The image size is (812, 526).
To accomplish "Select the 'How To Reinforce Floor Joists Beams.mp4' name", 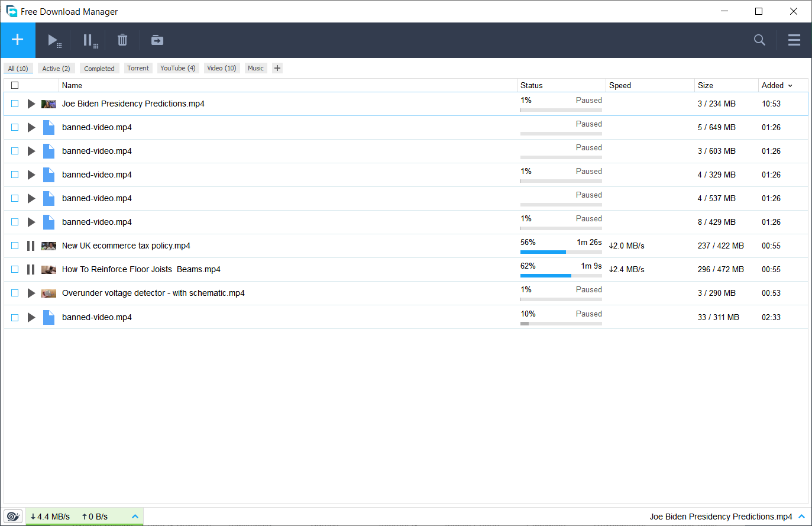I will click(141, 269).
